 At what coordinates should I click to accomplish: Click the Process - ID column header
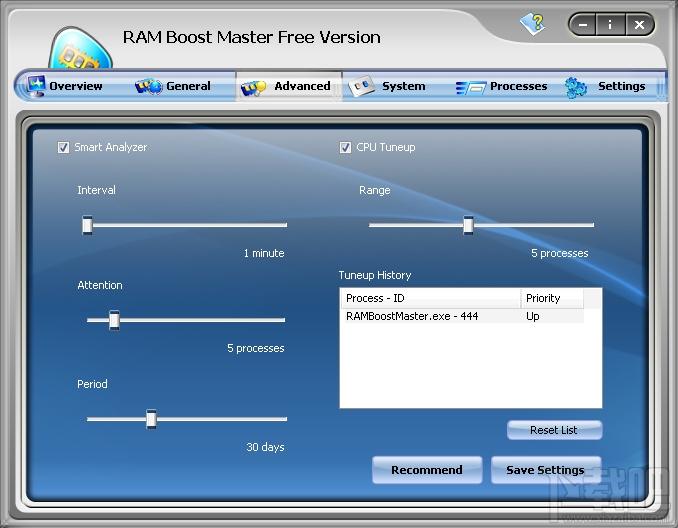(430, 298)
